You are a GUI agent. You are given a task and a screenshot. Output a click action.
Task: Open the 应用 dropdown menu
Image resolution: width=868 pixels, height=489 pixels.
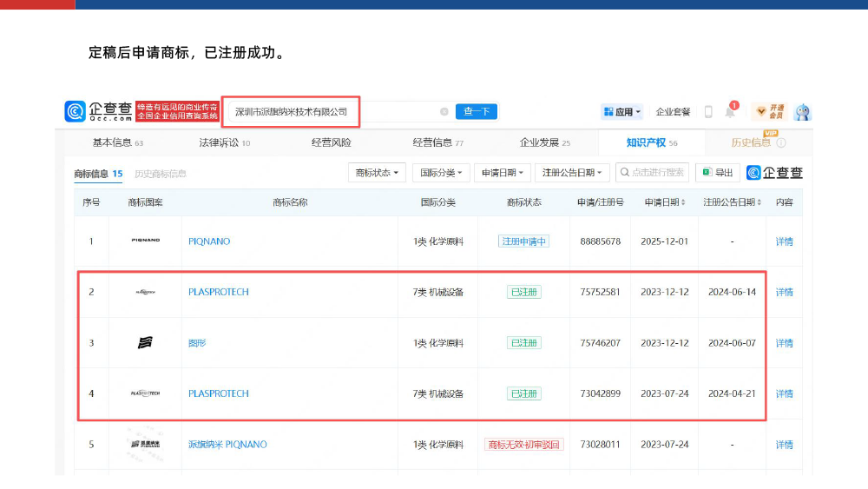point(621,112)
